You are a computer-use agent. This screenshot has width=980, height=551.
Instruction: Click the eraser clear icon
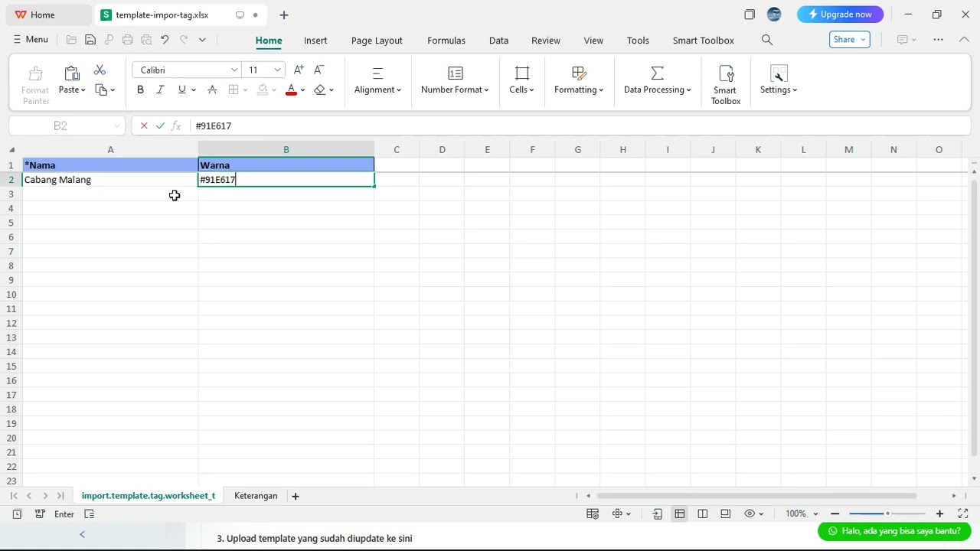320,90
